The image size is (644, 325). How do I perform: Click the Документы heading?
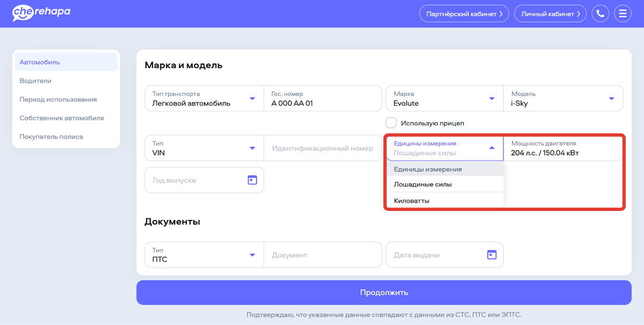(172, 221)
